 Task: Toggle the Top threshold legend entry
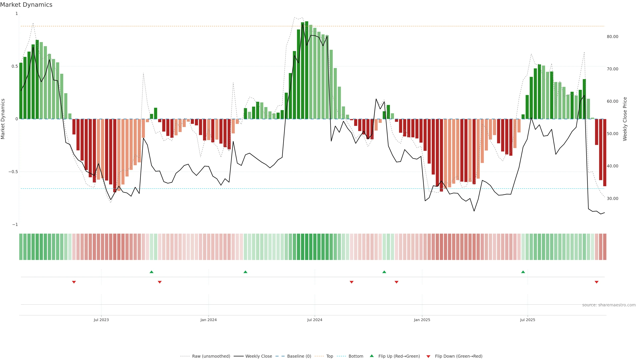pos(330,356)
